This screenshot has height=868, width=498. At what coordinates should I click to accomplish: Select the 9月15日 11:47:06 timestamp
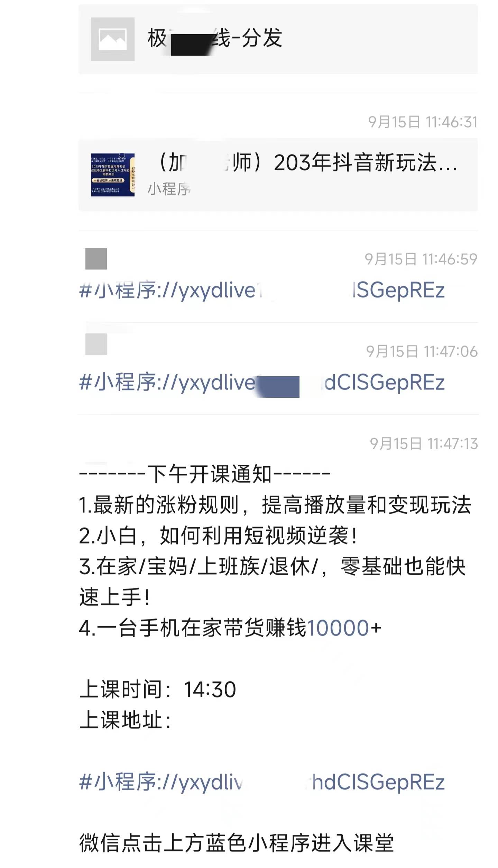[x=422, y=351]
